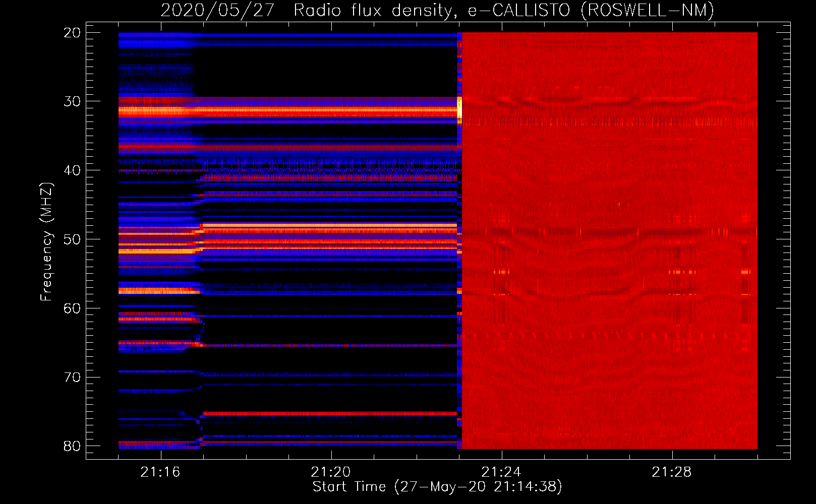Click the 40 MHz frequency tick label
Image resolution: width=816 pixels, height=504 pixels.
72,170
